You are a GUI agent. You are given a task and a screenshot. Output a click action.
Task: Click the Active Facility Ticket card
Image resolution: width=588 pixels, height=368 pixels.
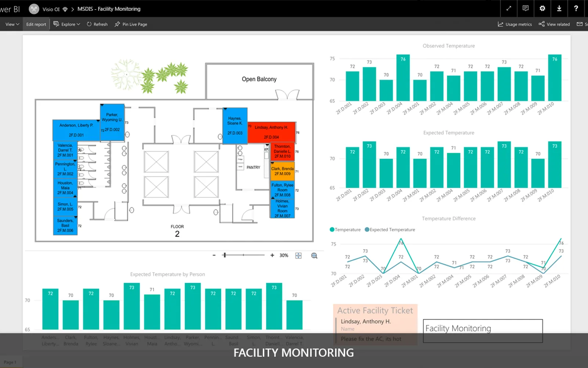375,324
